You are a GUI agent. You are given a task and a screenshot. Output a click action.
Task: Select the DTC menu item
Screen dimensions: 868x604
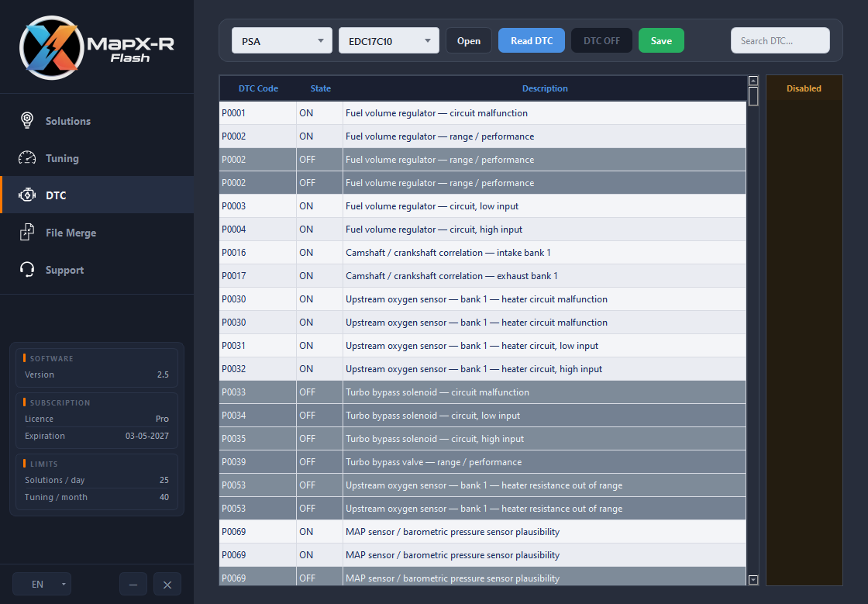coord(97,195)
